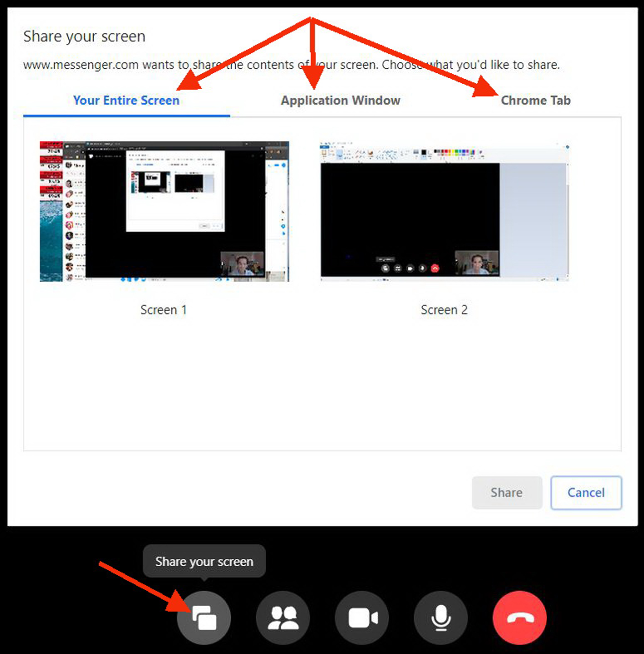Click the Share button
Screen dimensions: 644x654
[506, 492]
